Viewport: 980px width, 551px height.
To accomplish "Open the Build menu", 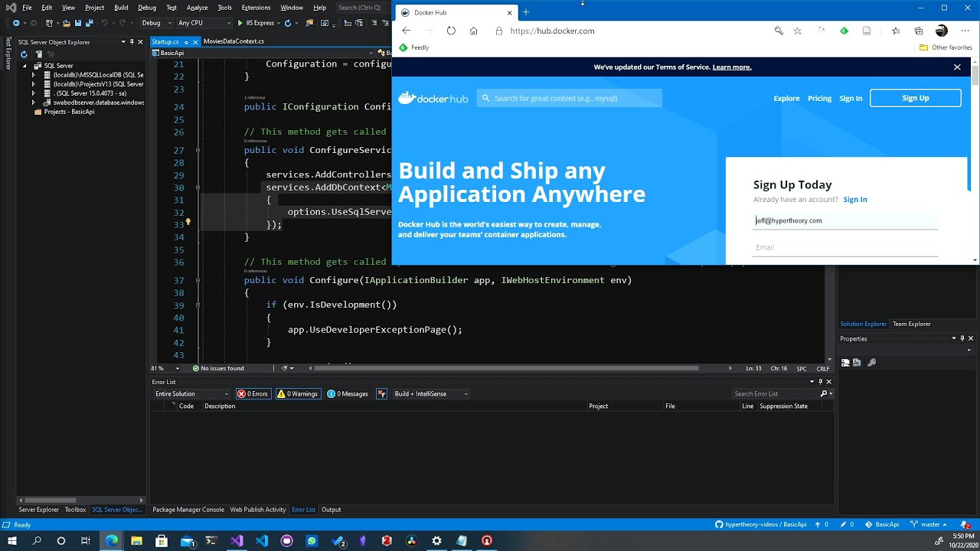I will pos(121,8).
